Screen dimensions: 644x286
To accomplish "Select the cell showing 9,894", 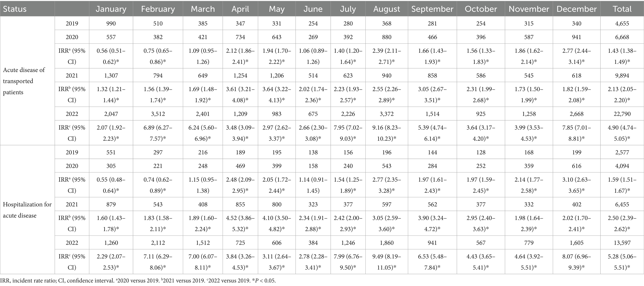I will tap(622, 75).
